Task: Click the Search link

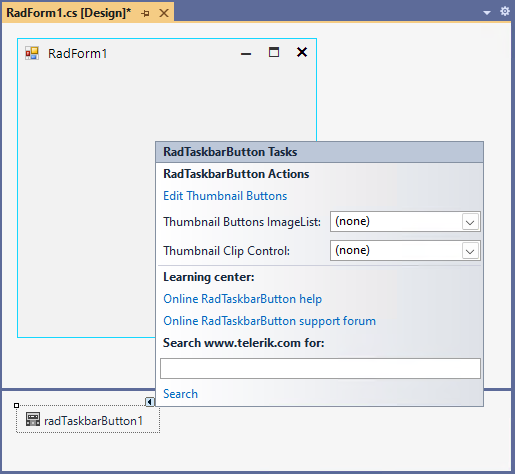Action: (x=180, y=394)
